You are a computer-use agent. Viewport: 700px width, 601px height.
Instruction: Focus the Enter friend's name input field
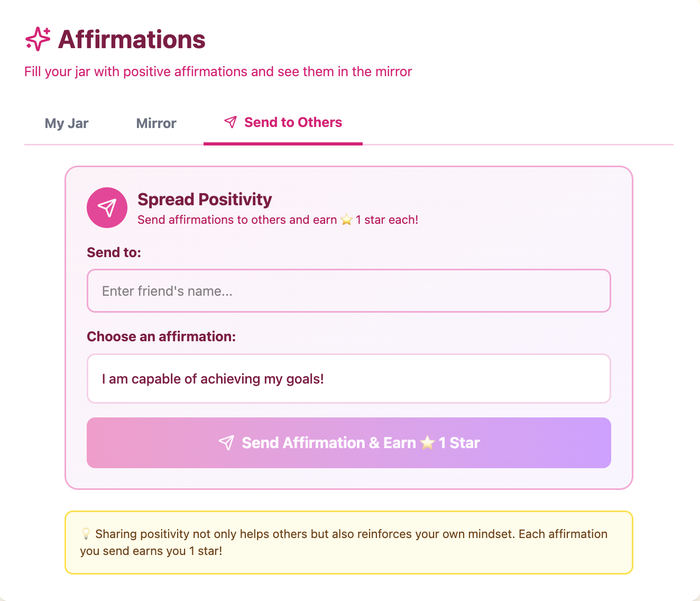tap(348, 291)
